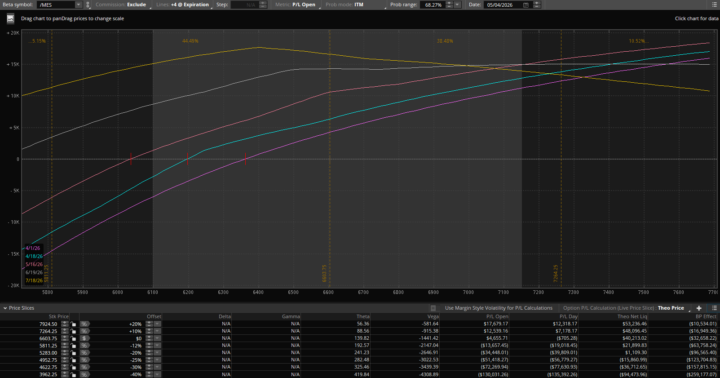Image resolution: width=720 pixels, height=378 pixels.
Task: Click the lock icon of the 3962.25 slice
Action: pyautogui.click(x=73, y=374)
